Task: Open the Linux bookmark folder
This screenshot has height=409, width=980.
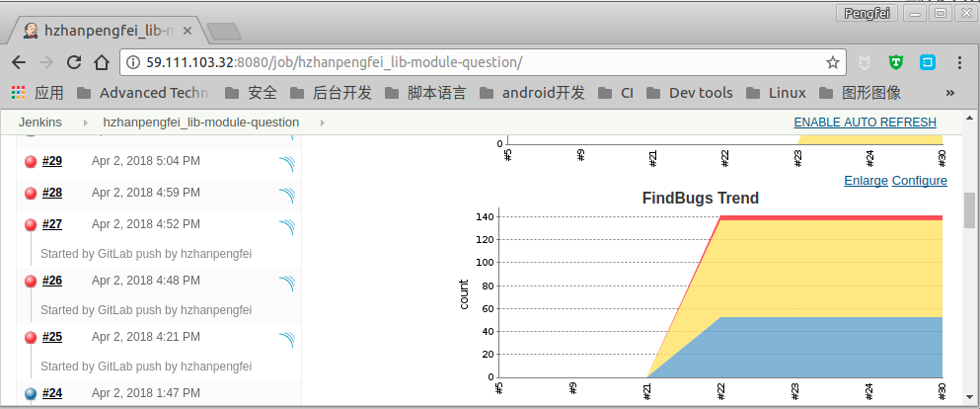Action: coord(776,93)
